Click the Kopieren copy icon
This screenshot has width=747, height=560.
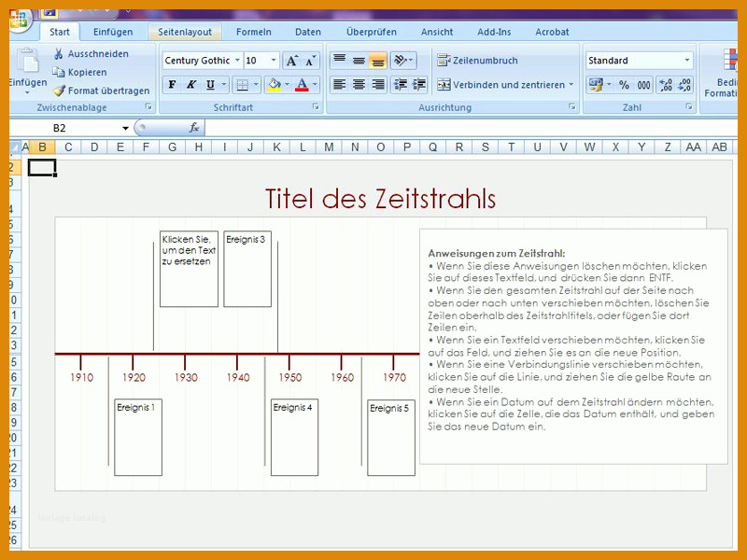tap(59, 72)
